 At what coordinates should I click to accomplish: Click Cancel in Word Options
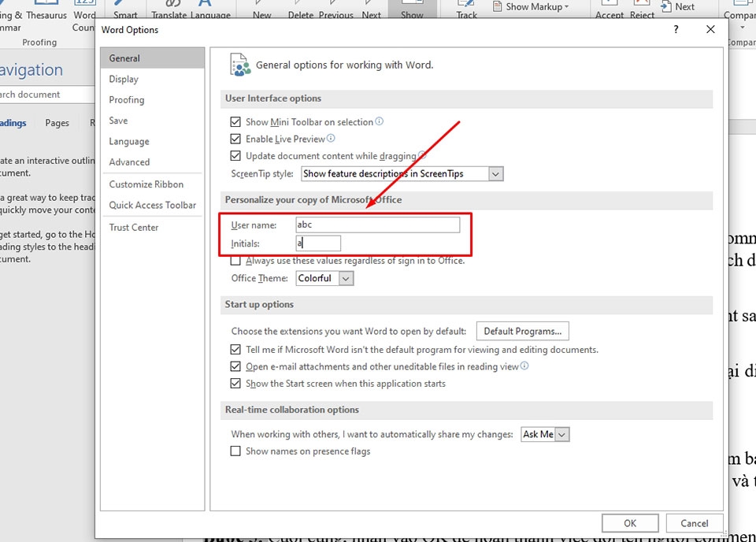coord(695,523)
